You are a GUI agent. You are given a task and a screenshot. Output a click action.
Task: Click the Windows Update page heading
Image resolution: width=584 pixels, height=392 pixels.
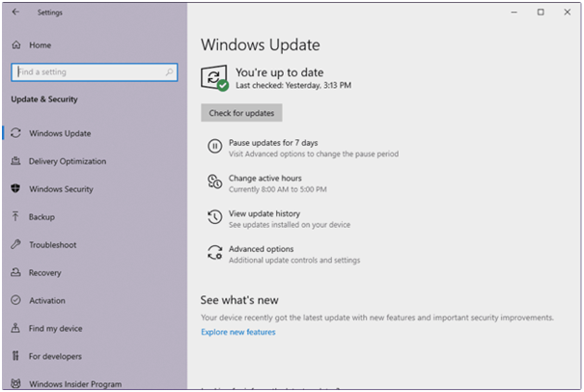pyautogui.click(x=261, y=45)
